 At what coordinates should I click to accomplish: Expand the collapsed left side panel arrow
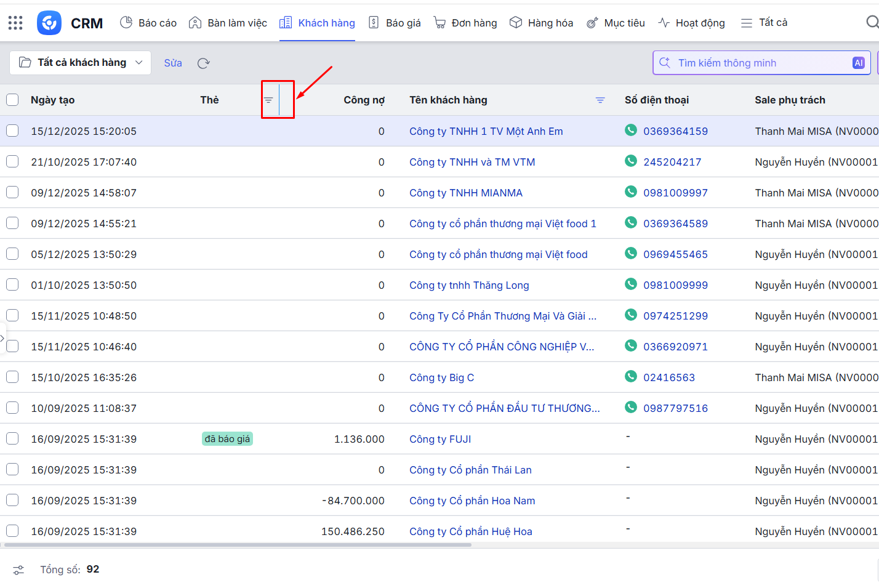click(x=2, y=338)
